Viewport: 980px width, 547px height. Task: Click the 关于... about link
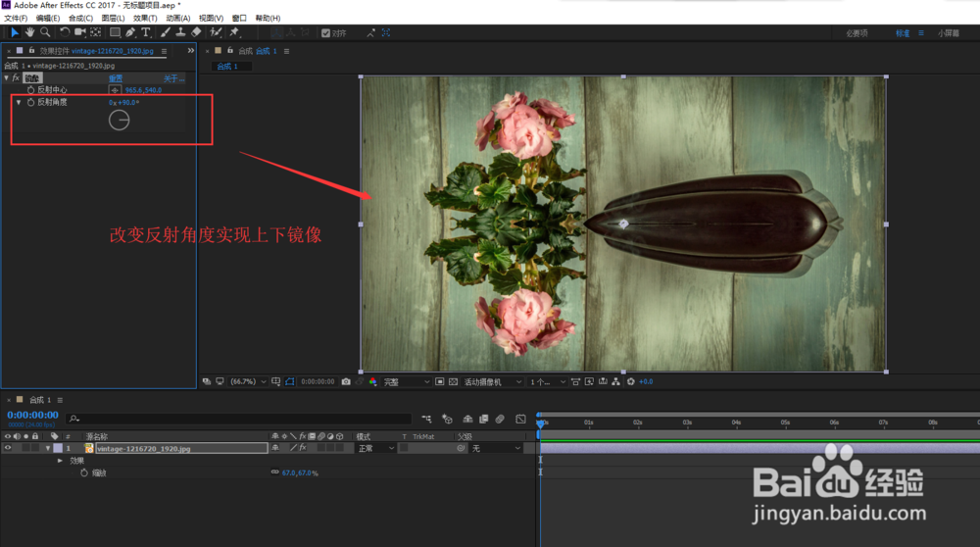pyautogui.click(x=173, y=78)
